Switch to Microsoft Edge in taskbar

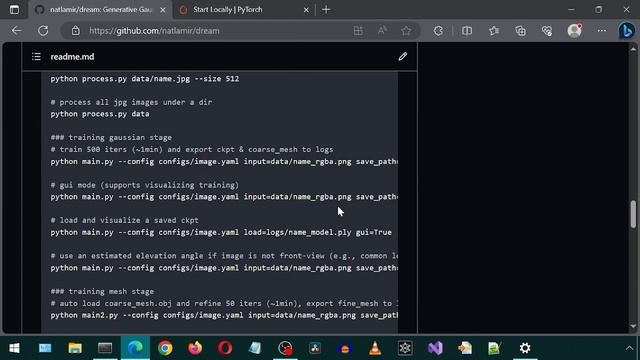135,348
